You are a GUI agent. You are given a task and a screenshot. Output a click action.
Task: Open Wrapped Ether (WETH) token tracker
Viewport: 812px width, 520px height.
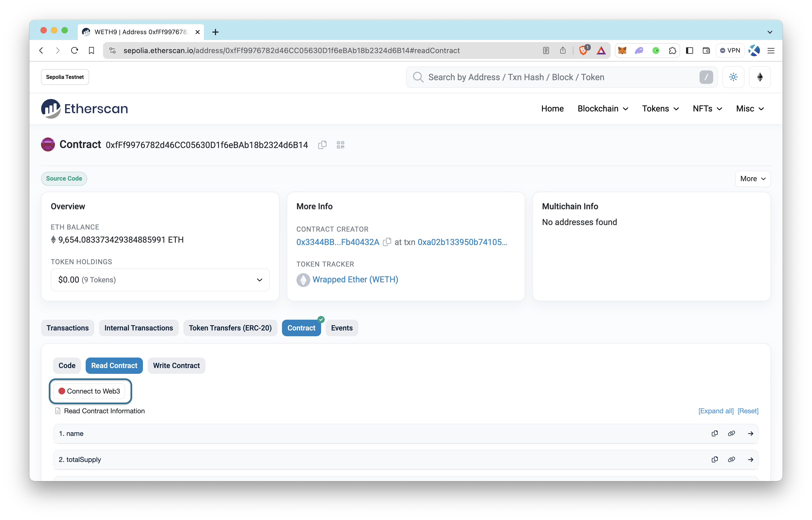[355, 279]
